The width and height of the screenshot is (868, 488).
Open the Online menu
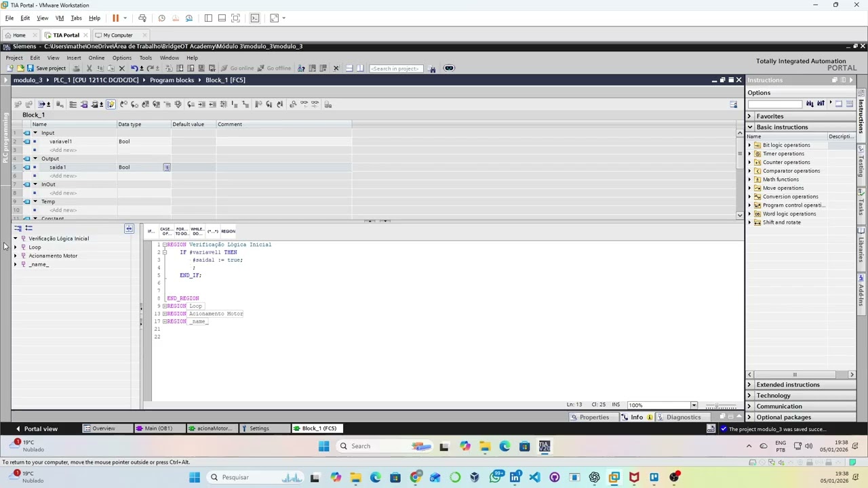96,58
